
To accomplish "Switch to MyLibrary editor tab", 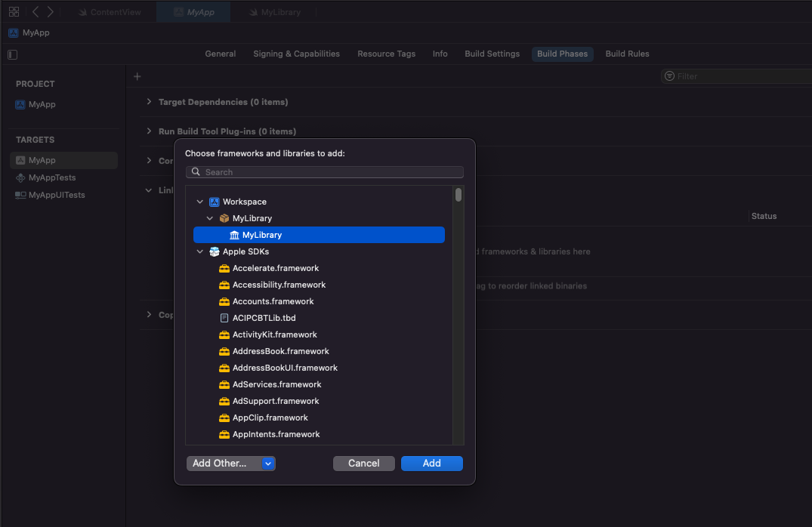I will (x=274, y=12).
